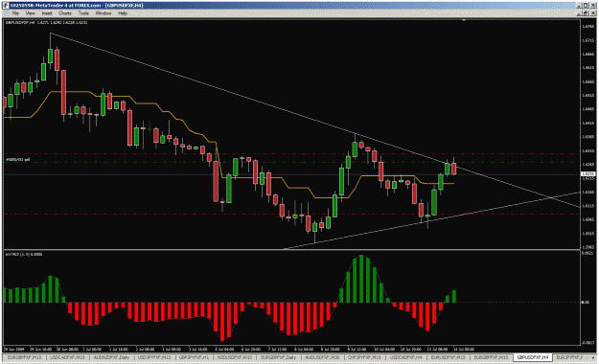Switch to the GBPJPYFXF,H1 chart tab

pyautogui.click(x=194, y=357)
